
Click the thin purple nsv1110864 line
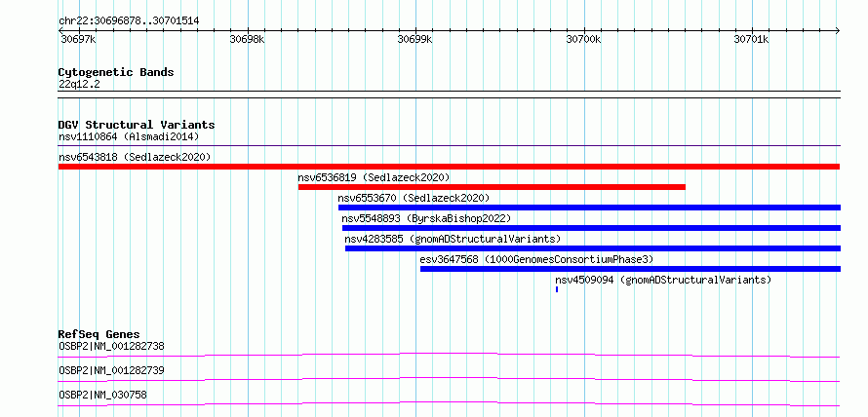point(449,146)
